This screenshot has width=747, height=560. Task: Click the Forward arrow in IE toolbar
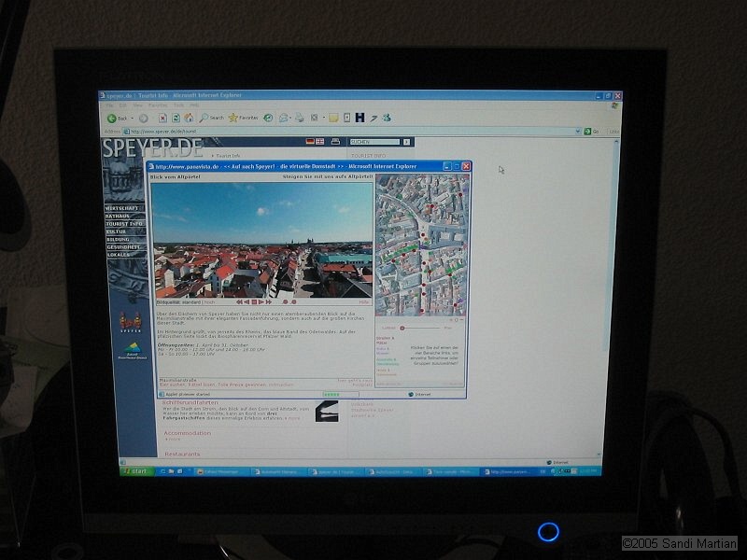point(144,119)
